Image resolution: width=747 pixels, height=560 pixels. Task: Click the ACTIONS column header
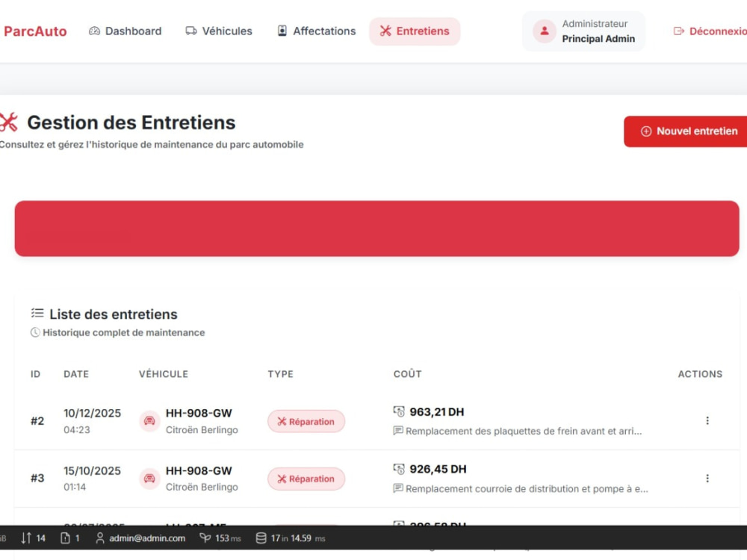(x=700, y=374)
